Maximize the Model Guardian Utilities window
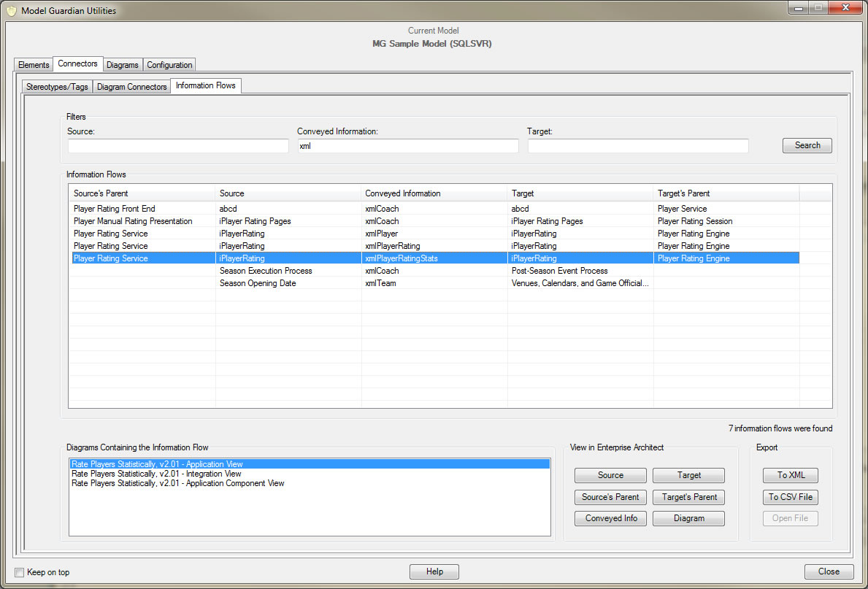 point(817,8)
